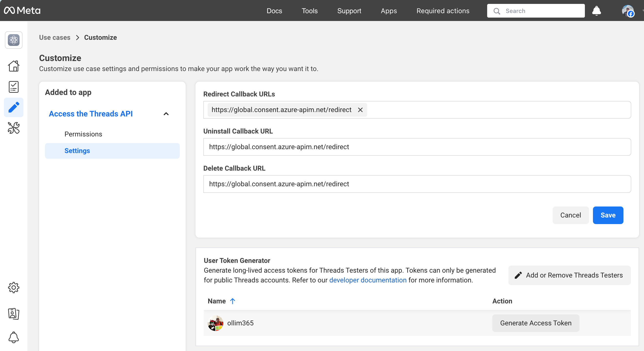Remove the redirect callback URL chip

pyautogui.click(x=360, y=110)
